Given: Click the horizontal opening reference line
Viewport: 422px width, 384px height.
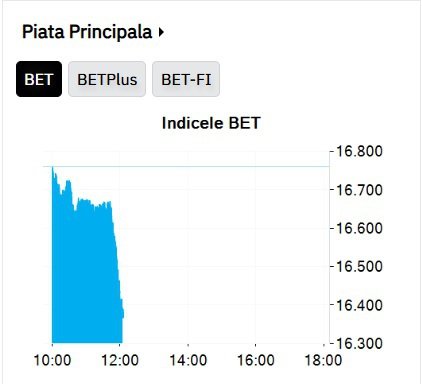Looking at the screenshot, I should click(x=190, y=166).
